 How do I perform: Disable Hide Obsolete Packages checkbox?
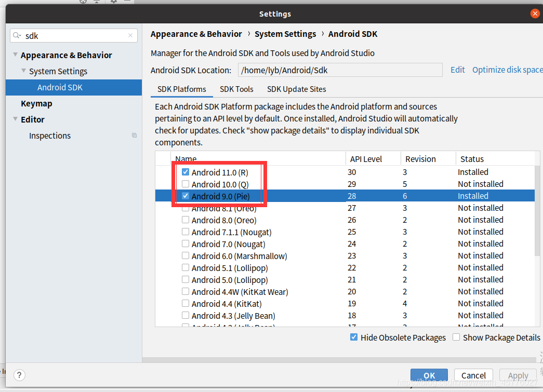click(353, 337)
